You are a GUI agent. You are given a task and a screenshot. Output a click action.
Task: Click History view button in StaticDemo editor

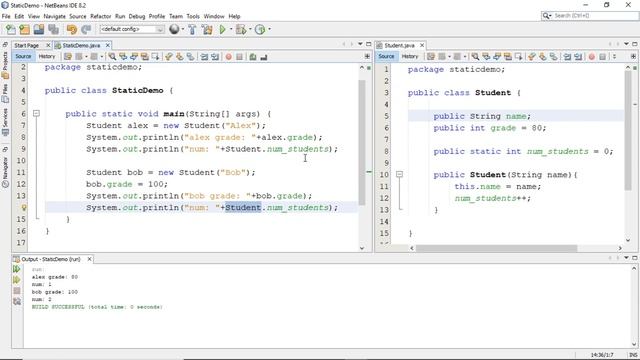point(47,57)
